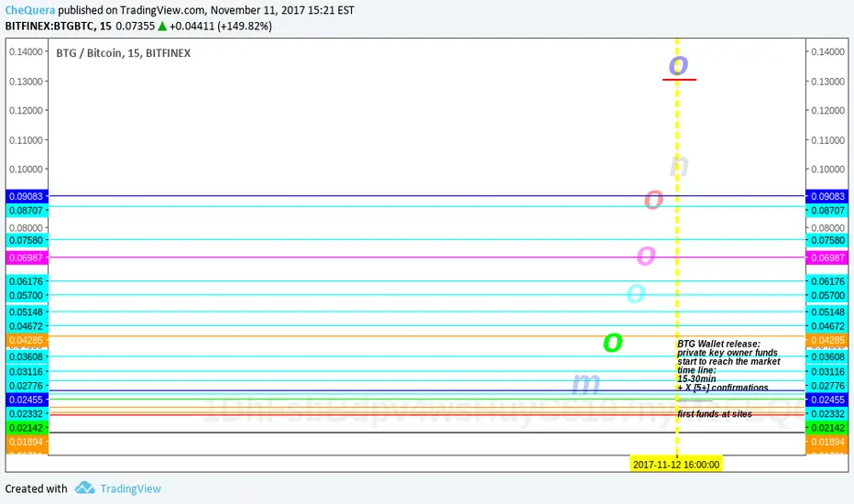
Task: Click the 0.10000 tick on right axis
Action: point(827,169)
